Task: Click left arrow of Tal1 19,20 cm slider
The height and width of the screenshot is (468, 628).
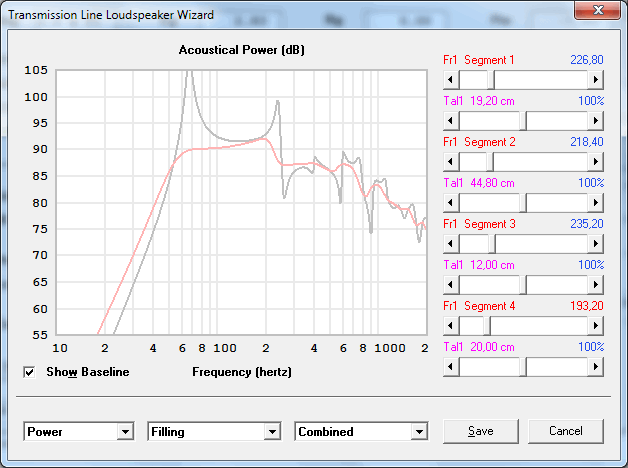Action: (451, 121)
